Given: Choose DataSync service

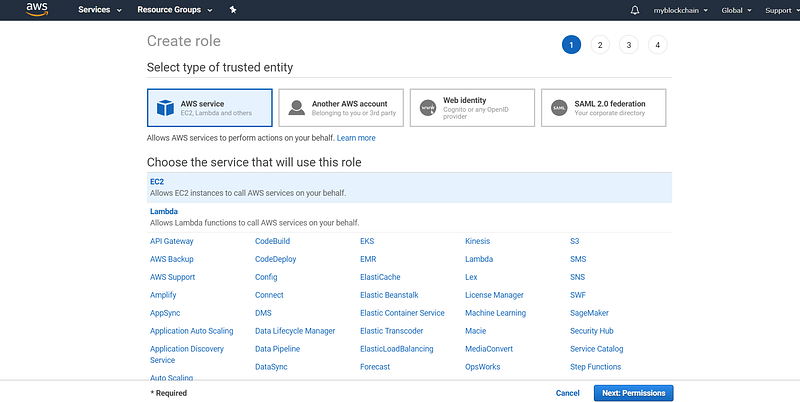Looking at the screenshot, I should click(x=271, y=367).
